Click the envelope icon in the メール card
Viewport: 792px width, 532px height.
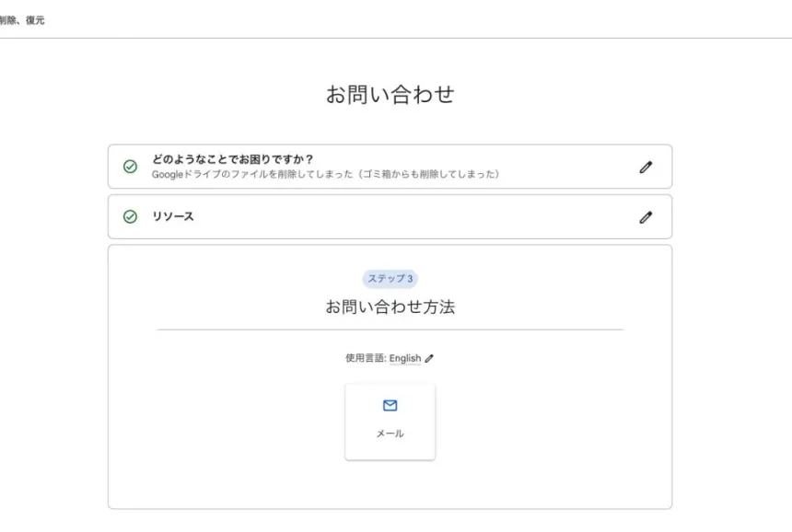[390, 405]
